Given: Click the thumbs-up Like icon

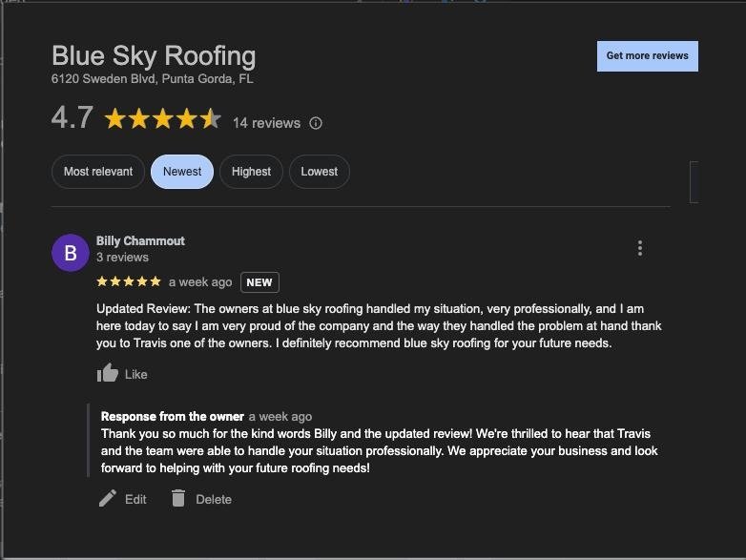Looking at the screenshot, I should click(x=108, y=373).
